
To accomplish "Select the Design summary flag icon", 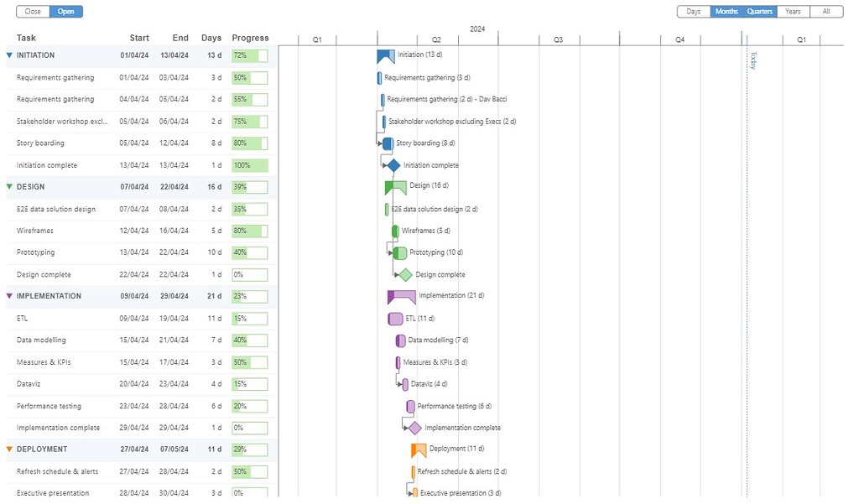I will click(x=394, y=185).
